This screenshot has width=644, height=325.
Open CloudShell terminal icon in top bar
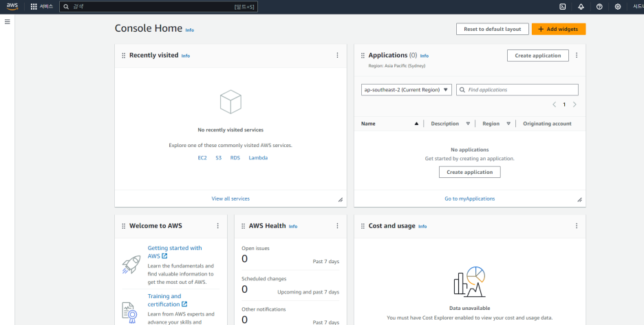(563, 7)
